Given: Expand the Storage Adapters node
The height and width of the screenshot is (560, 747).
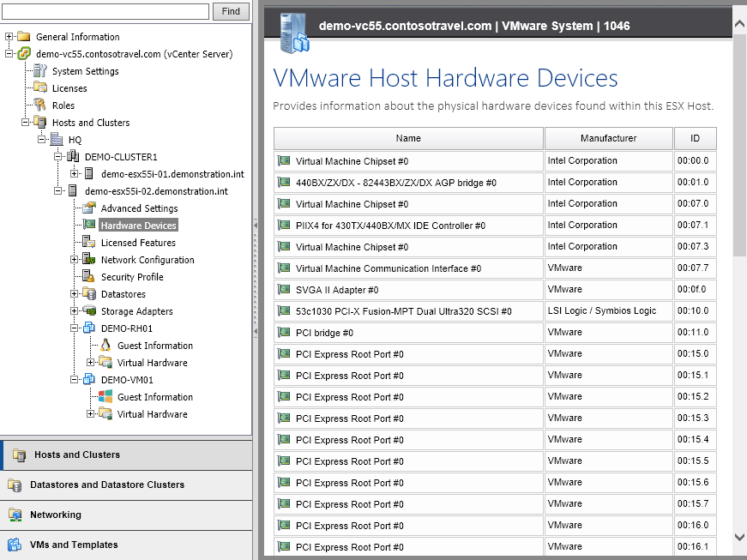Looking at the screenshot, I should tap(74, 310).
